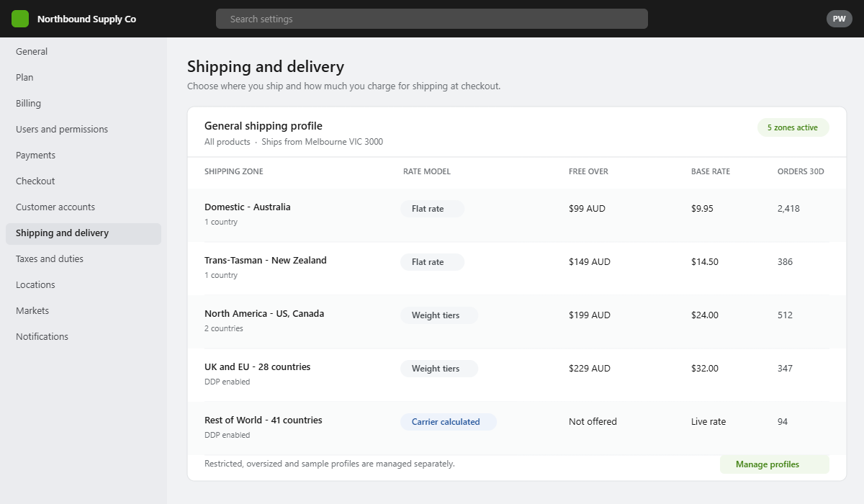Focus the Search settings field

tap(432, 19)
